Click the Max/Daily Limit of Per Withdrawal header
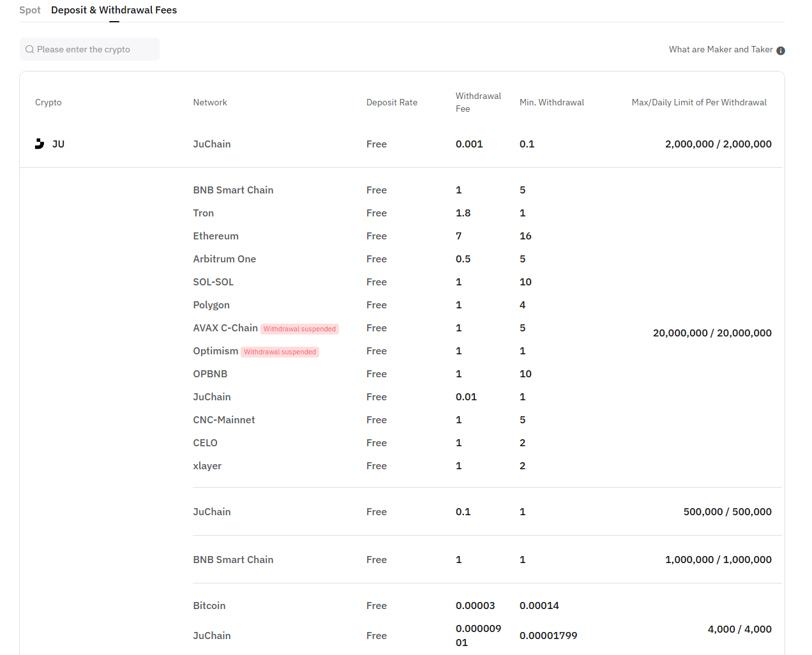812x655 pixels. point(699,102)
